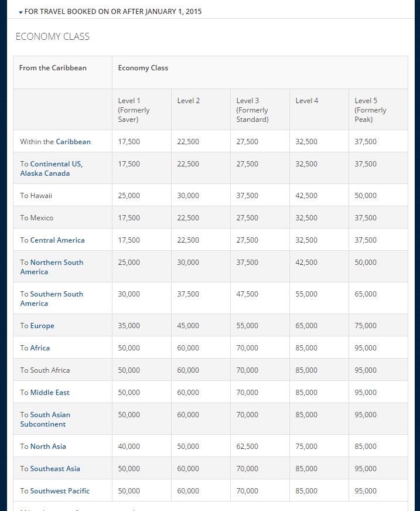Collapse the travel booked after January 2015 section
This screenshot has width=420, height=511.
click(x=110, y=12)
